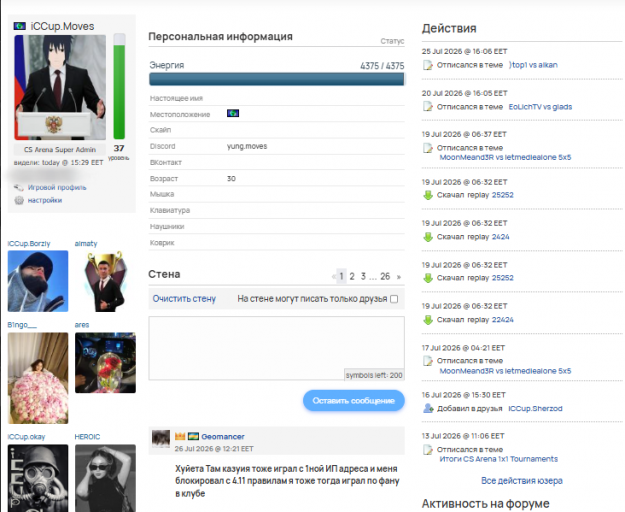625x512 pixels.
Task: Click the post icon on 17 Jul 2026 action
Action: (x=428, y=361)
